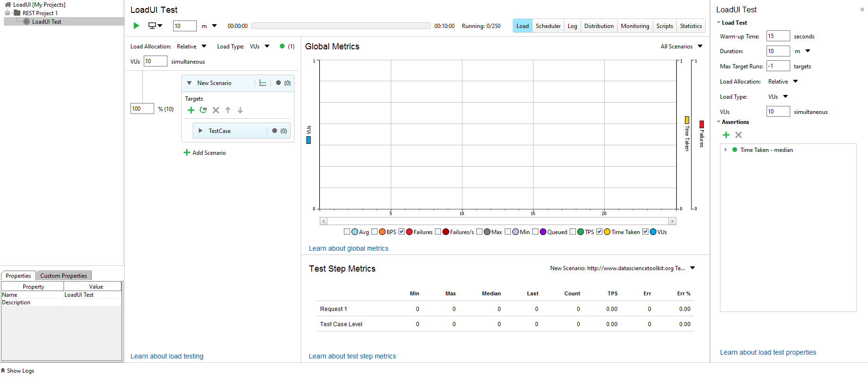Delete assertion with the gray X icon

(739, 135)
